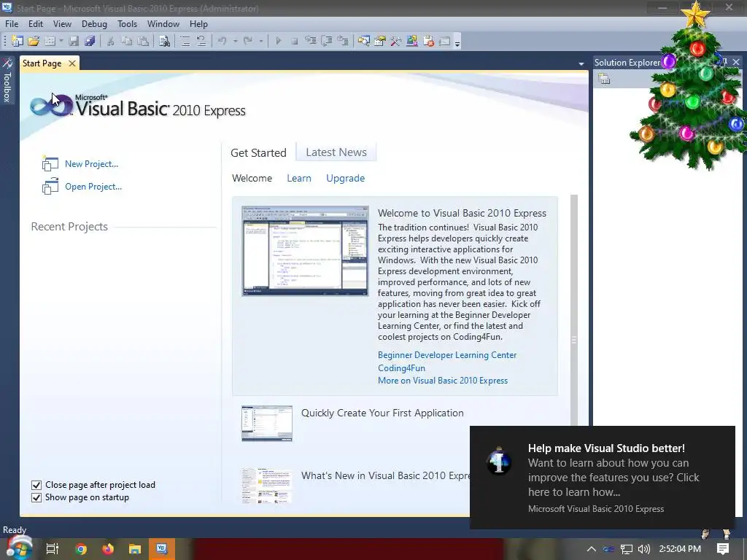
Task: Open the active documents list dropdown arrow
Action: (x=581, y=63)
